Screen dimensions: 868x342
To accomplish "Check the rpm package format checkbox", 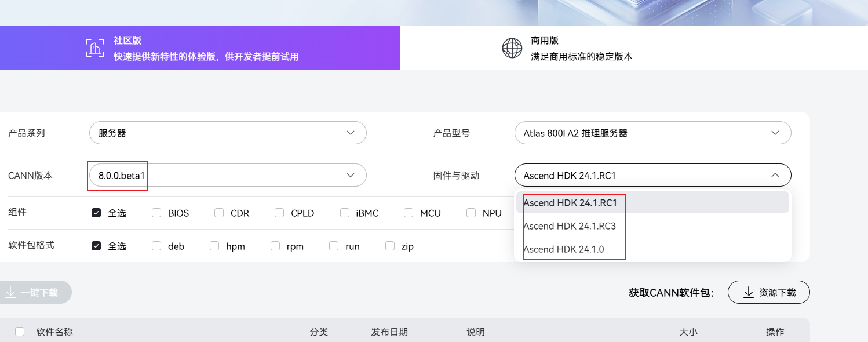I will 275,246.
